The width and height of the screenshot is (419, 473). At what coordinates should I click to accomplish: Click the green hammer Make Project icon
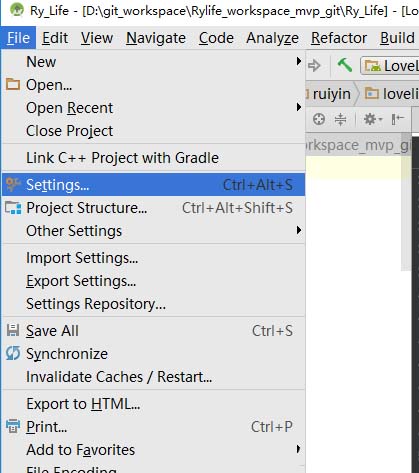pos(345,65)
